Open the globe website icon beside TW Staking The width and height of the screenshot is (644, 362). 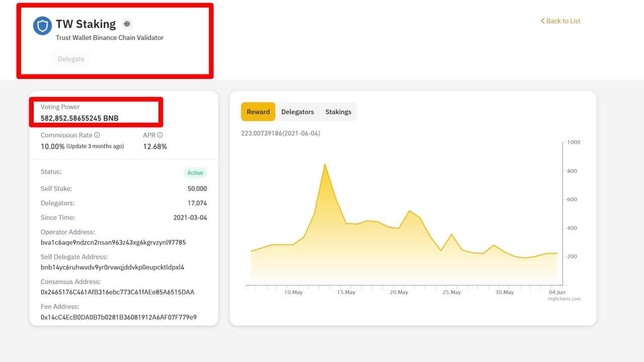[127, 24]
